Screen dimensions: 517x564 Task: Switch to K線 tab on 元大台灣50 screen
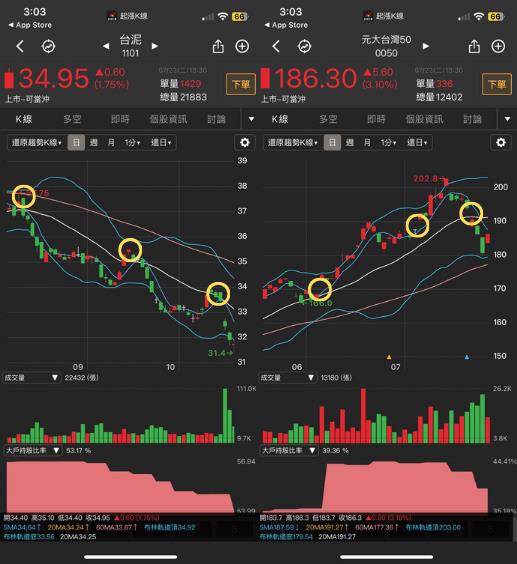pyautogui.click(x=280, y=119)
